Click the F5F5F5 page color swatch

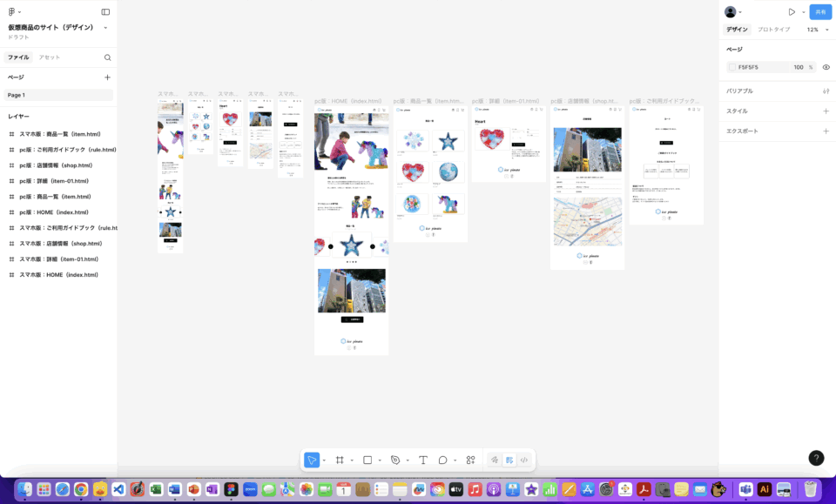(731, 67)
